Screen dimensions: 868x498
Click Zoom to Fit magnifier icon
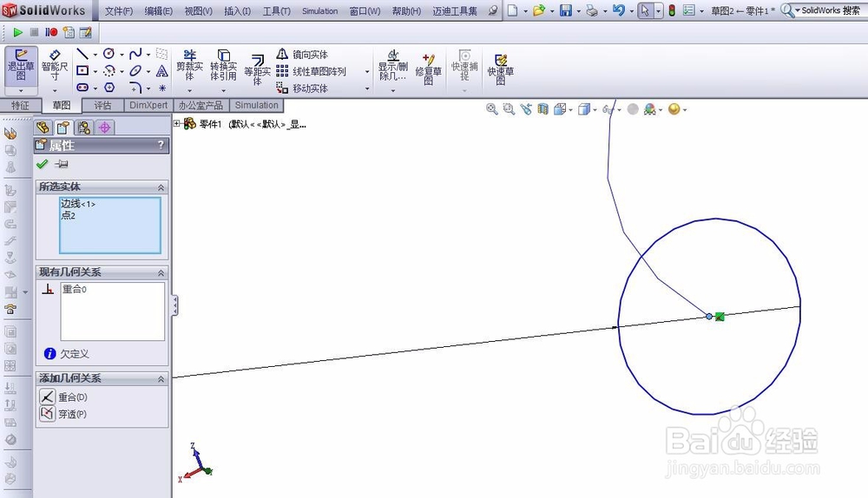491,109
